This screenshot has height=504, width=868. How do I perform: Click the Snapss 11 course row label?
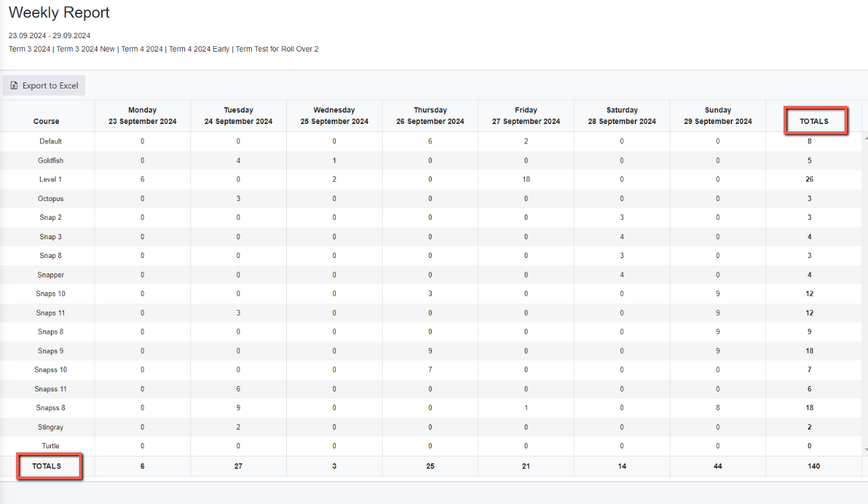(x=50, y=389)
